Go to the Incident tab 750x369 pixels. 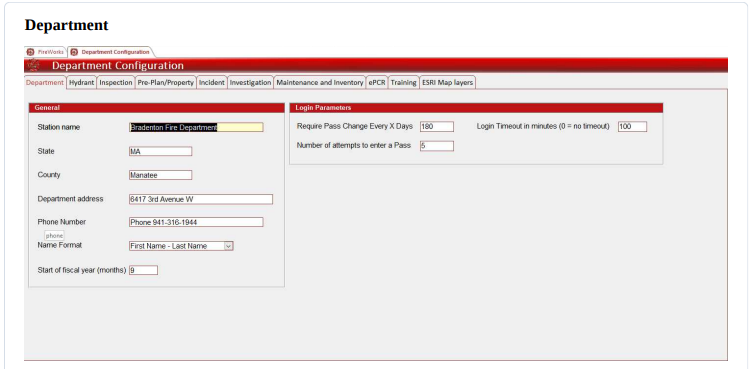(x=212, y=83)
